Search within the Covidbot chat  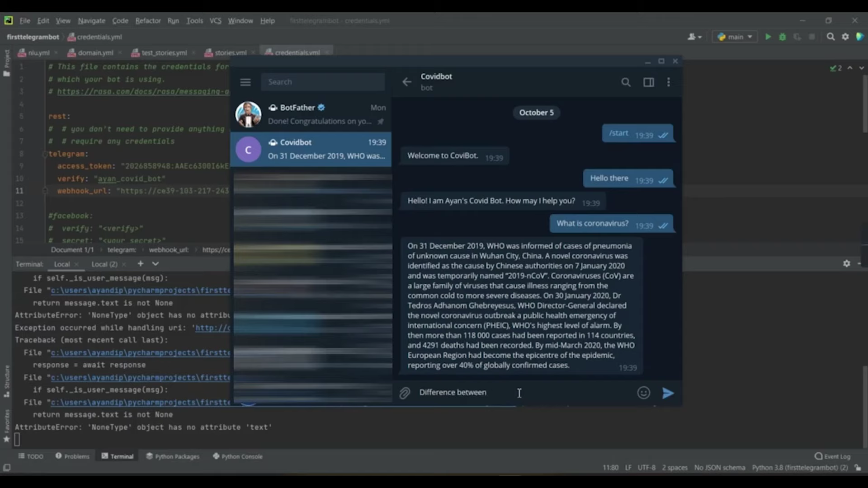coord(626,82)
